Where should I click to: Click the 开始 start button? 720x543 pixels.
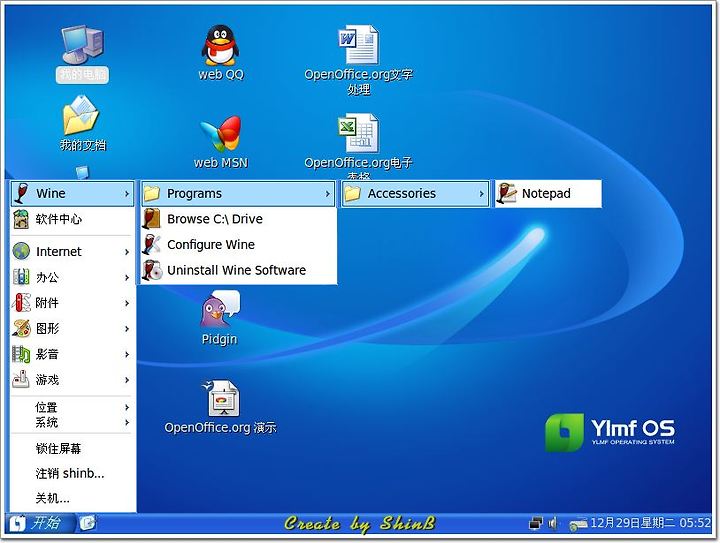(x=39, y=523)
